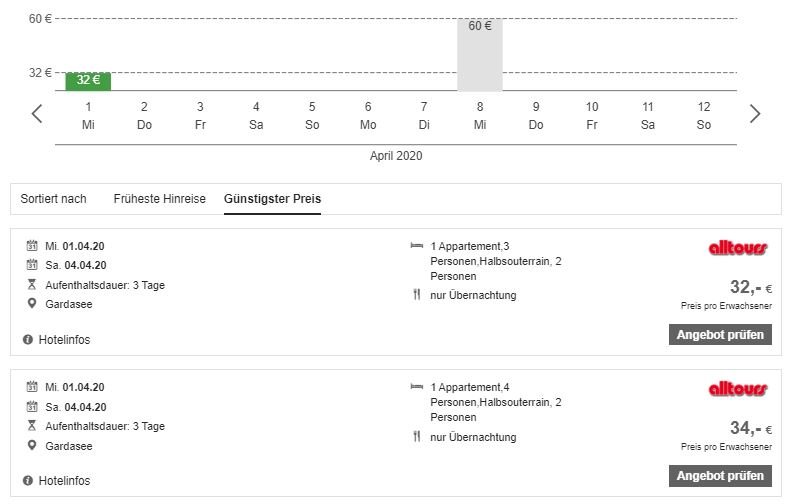Go to previous dates with left arrow

[x=37, y=114]
